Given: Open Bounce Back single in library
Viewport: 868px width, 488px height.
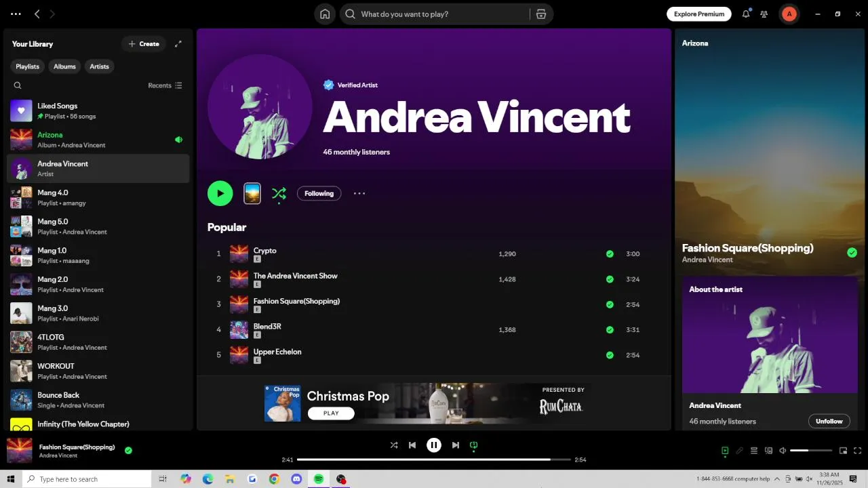Looking at the screenshot, I should tap(98, 400).
